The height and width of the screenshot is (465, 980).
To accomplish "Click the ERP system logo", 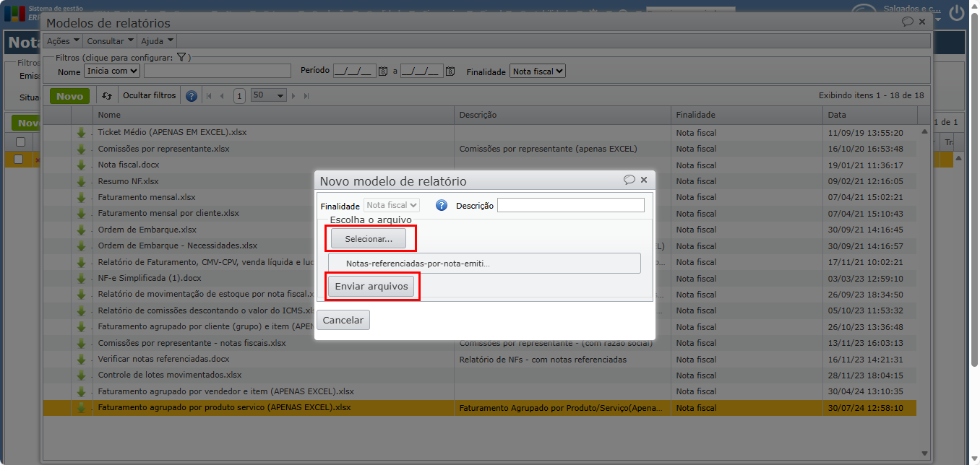I will [14, 13].
